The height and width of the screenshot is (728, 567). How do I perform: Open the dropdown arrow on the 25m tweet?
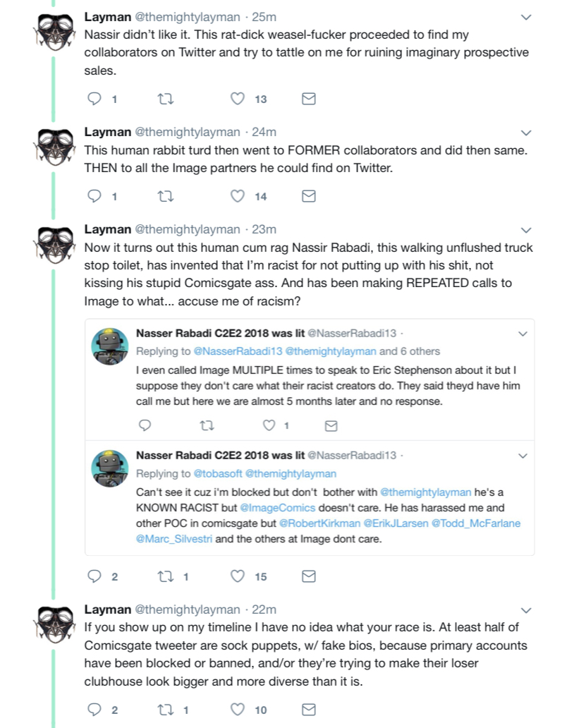coord(525,17)
